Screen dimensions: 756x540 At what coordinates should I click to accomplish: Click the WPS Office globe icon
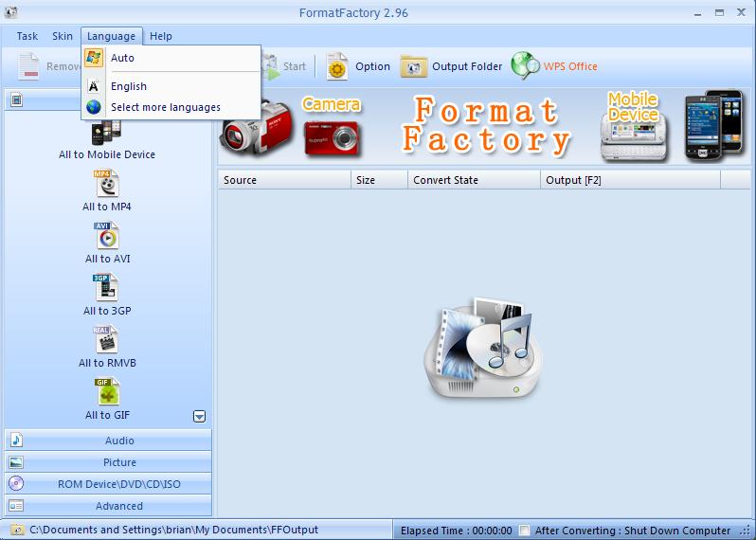coord(525,66)
